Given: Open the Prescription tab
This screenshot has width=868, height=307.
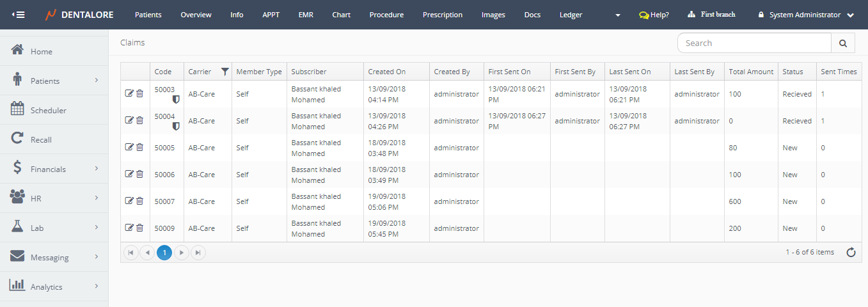Looking at the screenshot, I should click(442, 15).
